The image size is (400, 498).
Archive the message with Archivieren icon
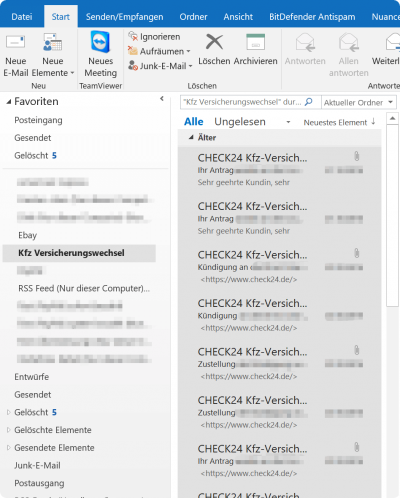[x=256, y=42]
